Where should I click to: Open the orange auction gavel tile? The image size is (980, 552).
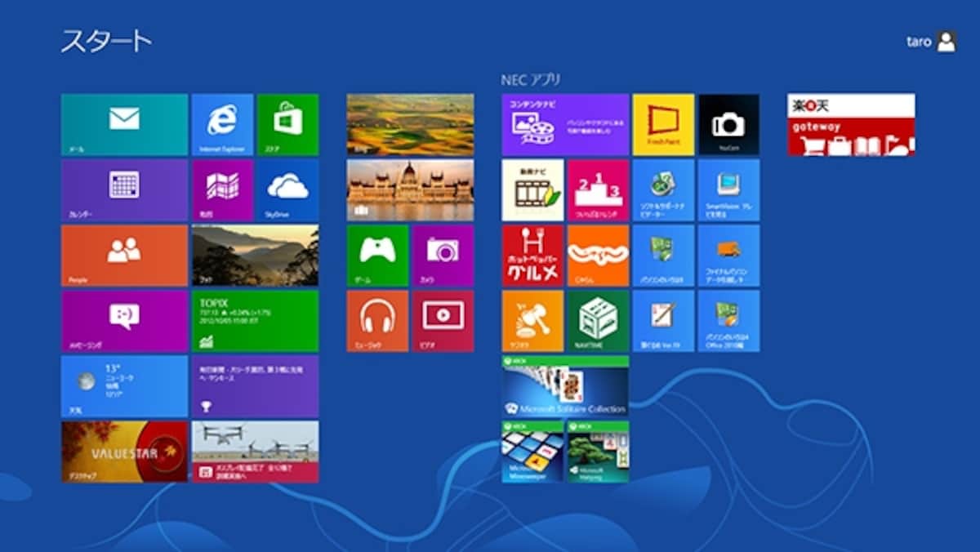(x=532, y=320)
